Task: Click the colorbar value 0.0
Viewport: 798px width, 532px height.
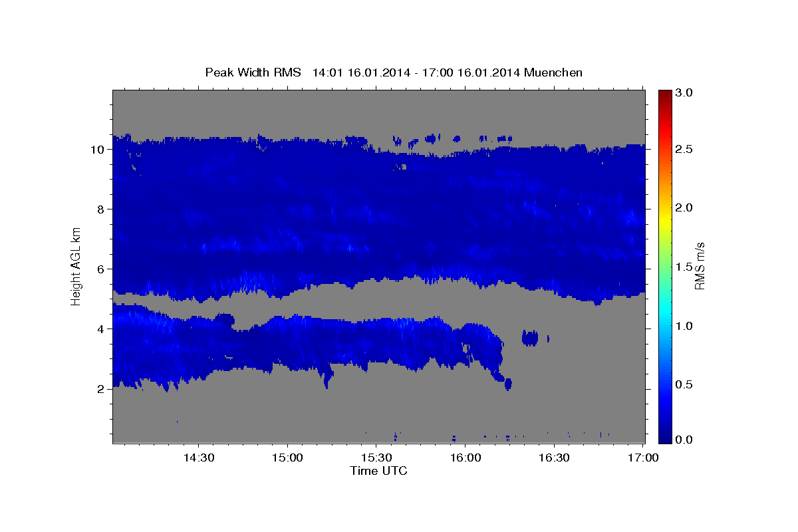Action: (x=684, y=440)
